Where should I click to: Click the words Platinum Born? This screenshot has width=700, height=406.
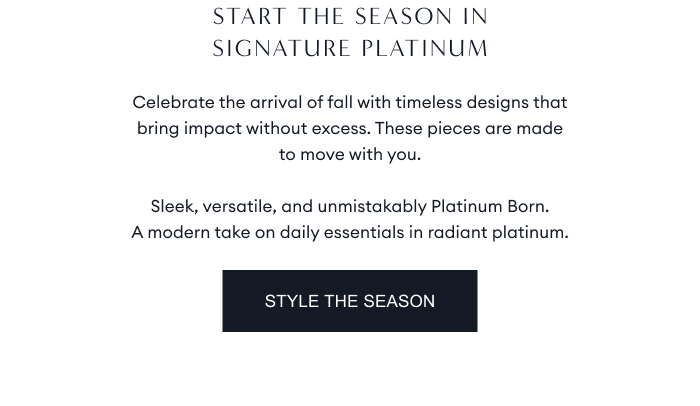click(x=488, y=206)
